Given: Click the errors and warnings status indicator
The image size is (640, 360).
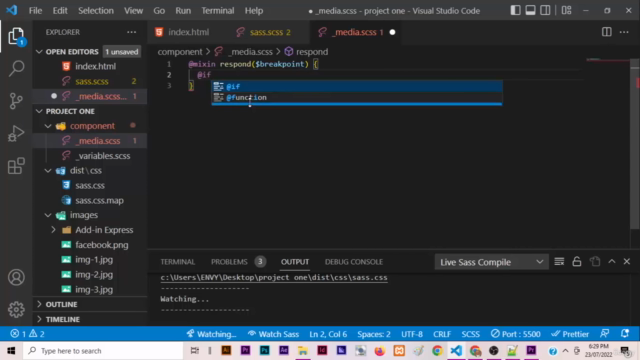Looking at the screenshot, I should (28, 334).
